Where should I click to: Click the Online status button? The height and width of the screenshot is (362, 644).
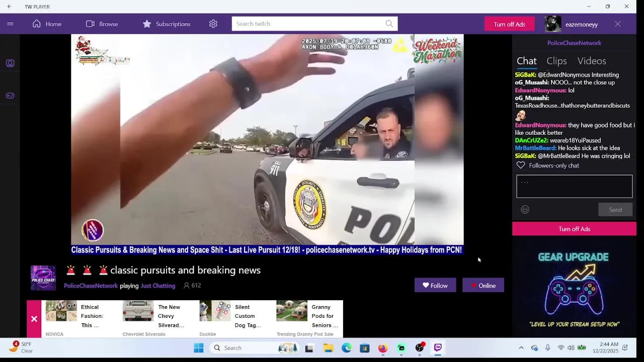coord(483,286)
